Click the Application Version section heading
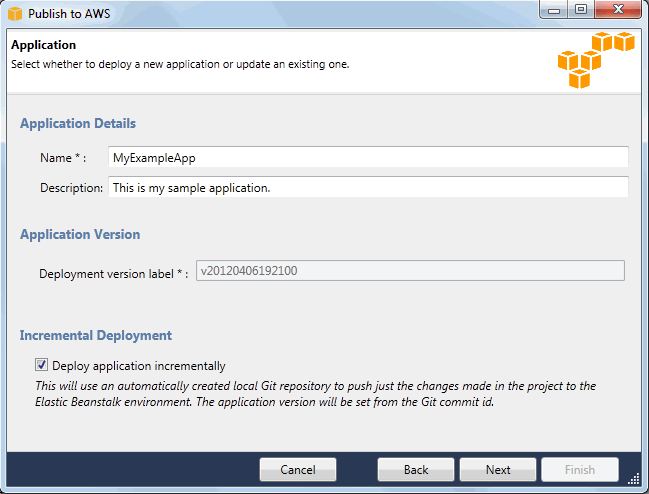 pos(80,235)
